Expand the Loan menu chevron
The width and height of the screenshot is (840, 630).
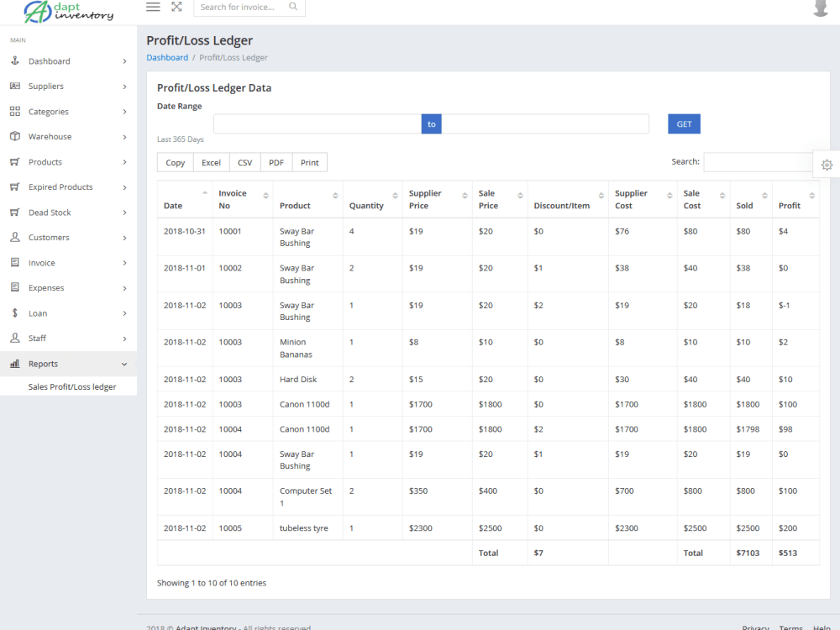(124, 312)
